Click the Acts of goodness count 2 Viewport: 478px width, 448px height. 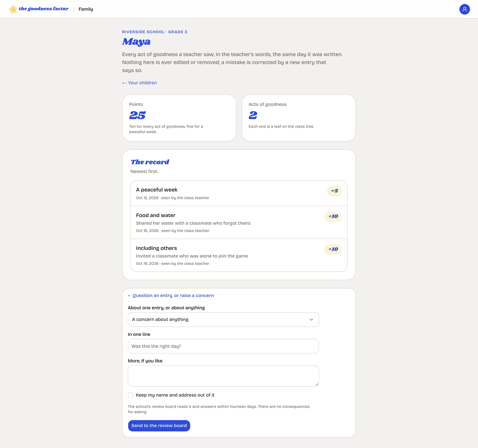coord(253,115)
